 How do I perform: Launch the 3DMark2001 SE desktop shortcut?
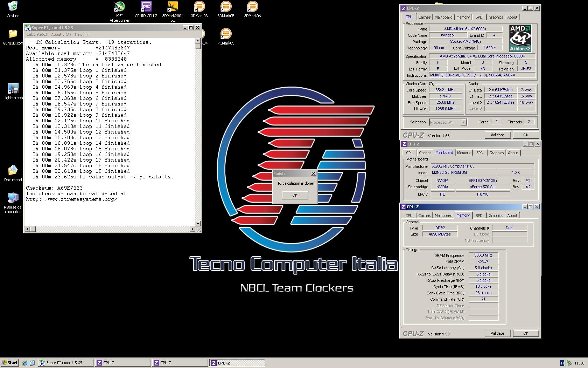pos(173,12)
